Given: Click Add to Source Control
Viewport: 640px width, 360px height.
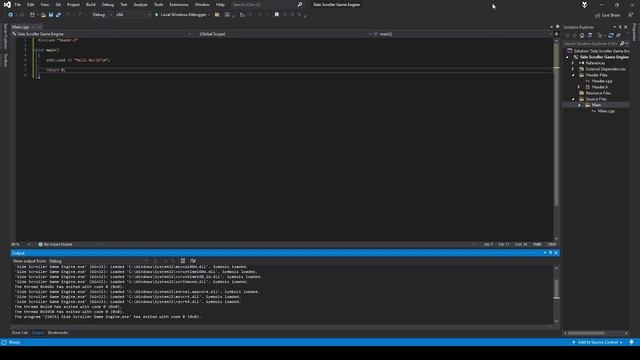Looking at the screenshot, I should (x=598, y=342).
